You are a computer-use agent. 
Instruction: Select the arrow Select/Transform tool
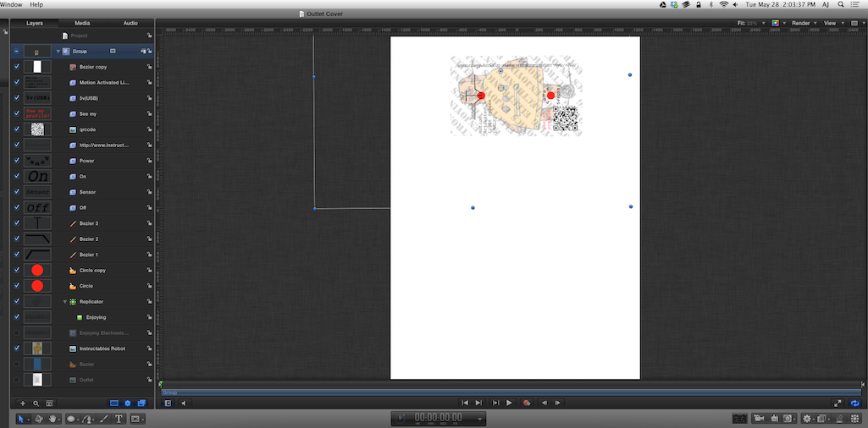20,419
